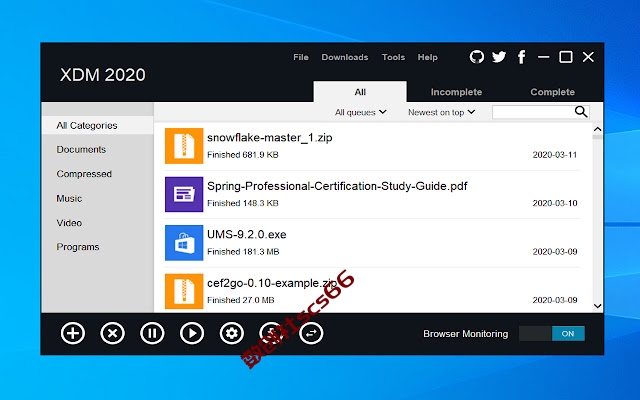Click the list scrollbar up arrow
Viewport: 640px width, 400px height.
[598, 129]
